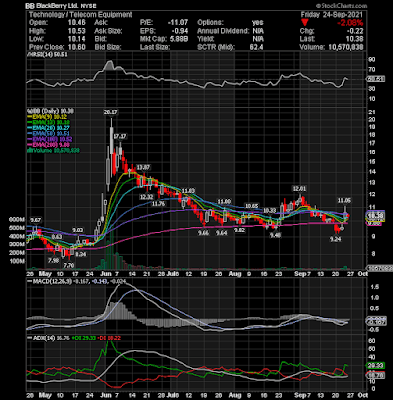Select the blue EMA(50) legend entry
The width and height of the screenshot is (393, 400).
click(x=50, y=133)
